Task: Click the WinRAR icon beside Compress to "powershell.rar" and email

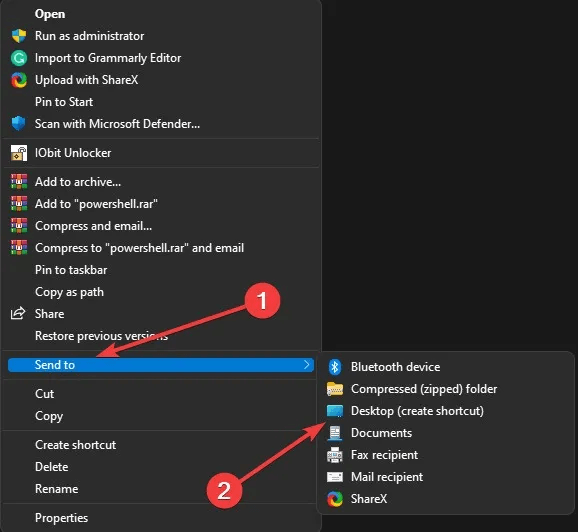Action: pos(19,248)
